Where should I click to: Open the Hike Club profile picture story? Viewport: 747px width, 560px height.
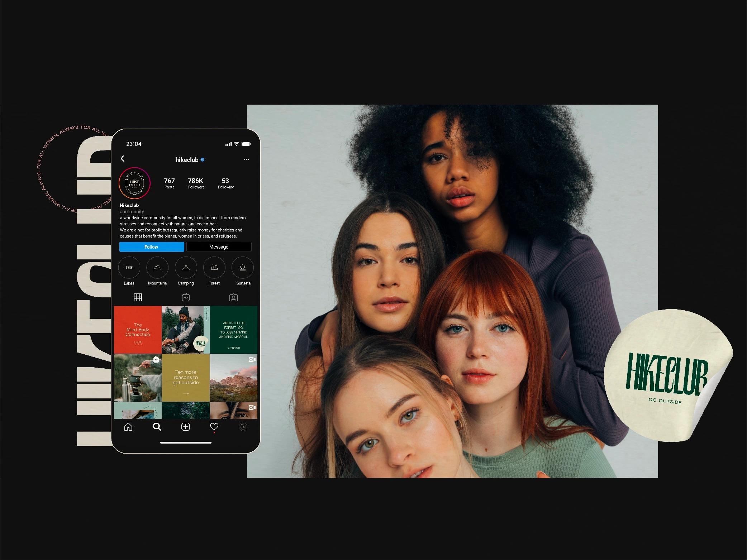(134, 183)
